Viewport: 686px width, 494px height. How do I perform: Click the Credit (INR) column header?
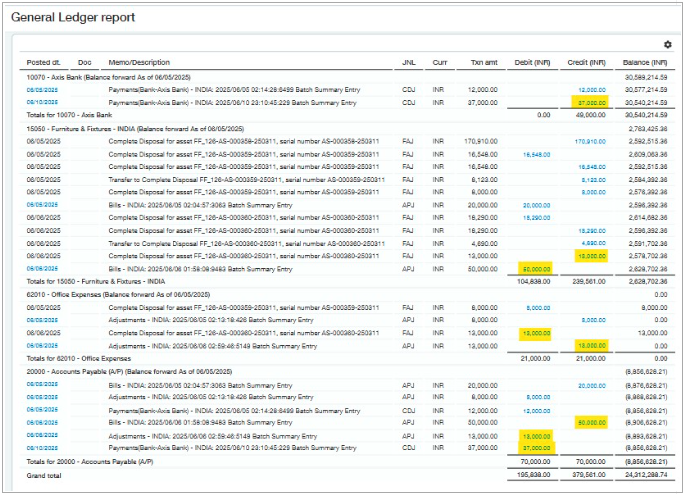click(x=587, y=62)
